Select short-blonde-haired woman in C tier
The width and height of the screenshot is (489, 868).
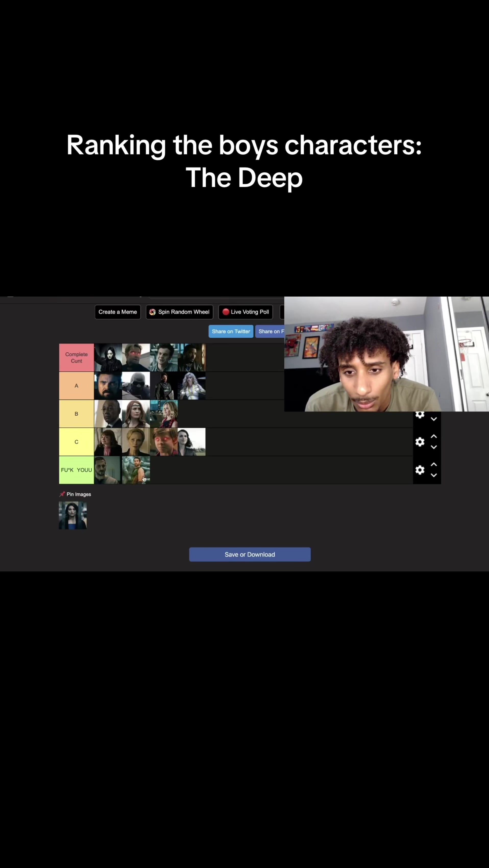point(136,442)
